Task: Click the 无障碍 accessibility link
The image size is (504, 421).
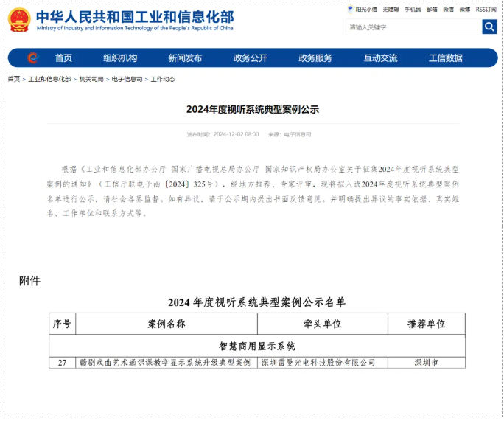Action: pos(391,10)
